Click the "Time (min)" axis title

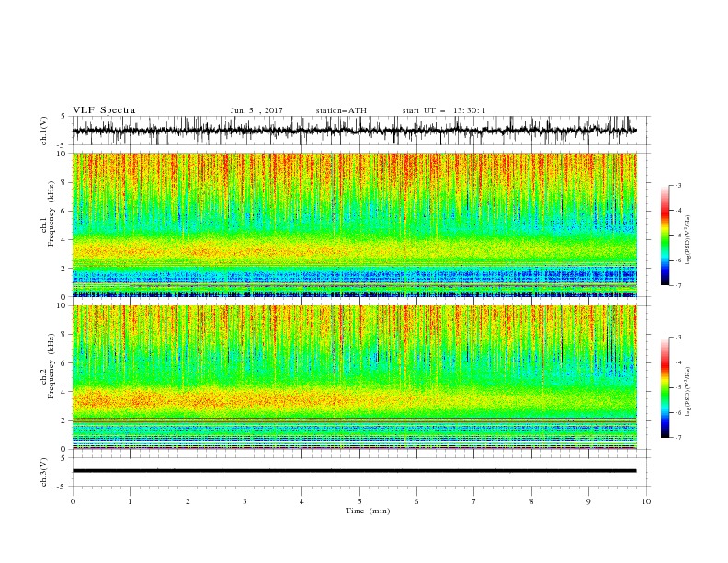pyautogui.click(x=368, y=511)
